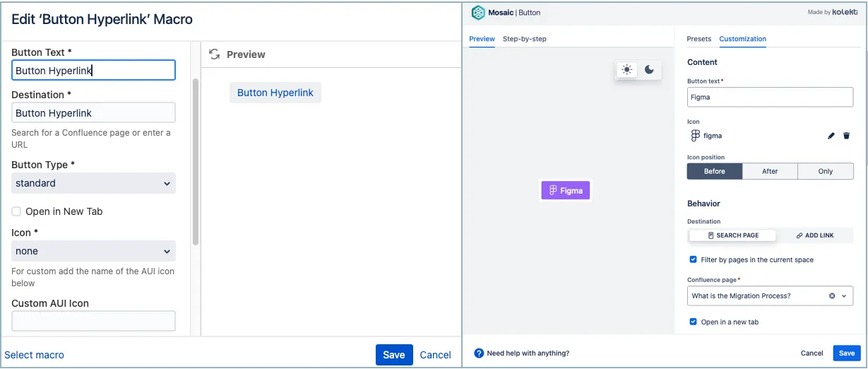Click the macro form vertical scrollbar
The height and width of the screenshot is (369, 868).
(x=196, y=161)
